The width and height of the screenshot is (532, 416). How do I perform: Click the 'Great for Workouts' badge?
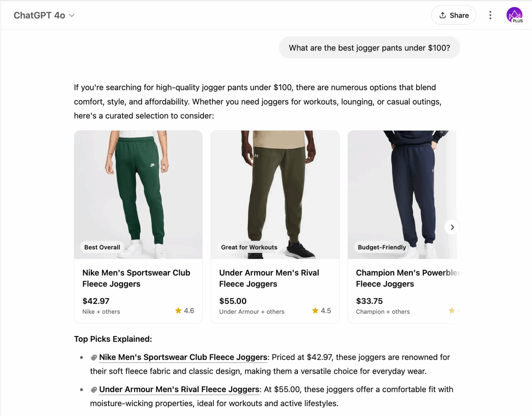tap(249, 247)
